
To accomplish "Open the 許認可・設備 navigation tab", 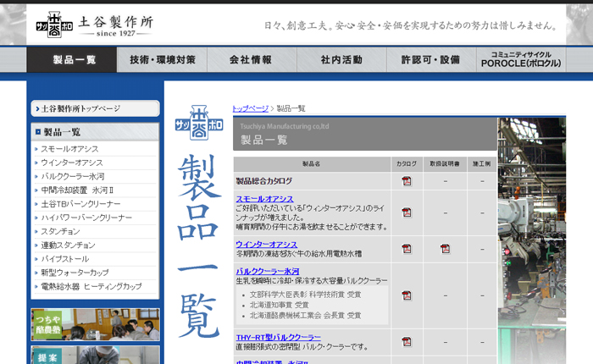I will pos(431,60).
